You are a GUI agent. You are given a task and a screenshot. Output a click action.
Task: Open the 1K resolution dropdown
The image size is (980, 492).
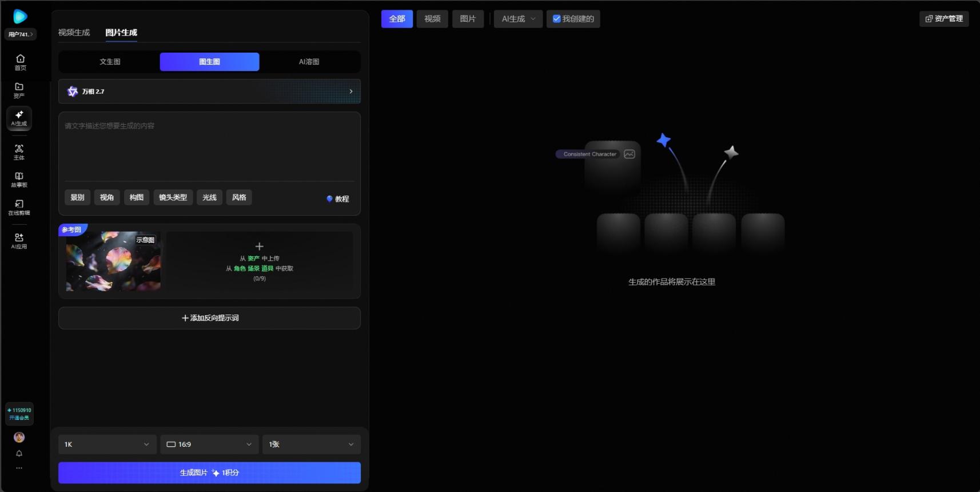[107, 445]
